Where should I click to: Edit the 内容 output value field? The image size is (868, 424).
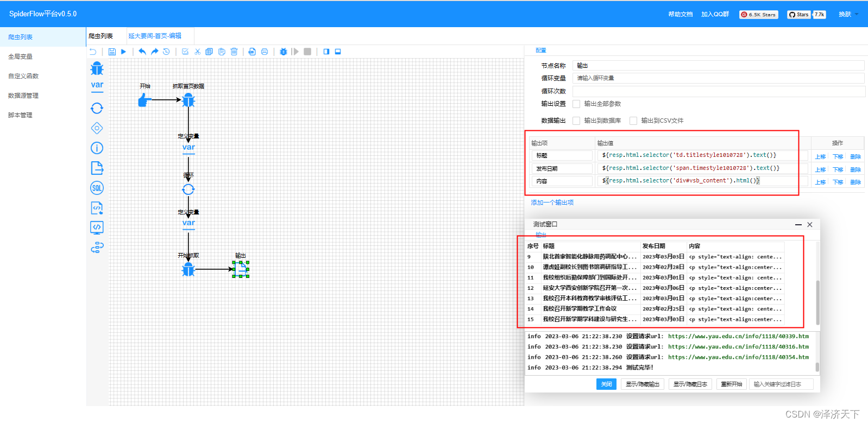point(703,181)
